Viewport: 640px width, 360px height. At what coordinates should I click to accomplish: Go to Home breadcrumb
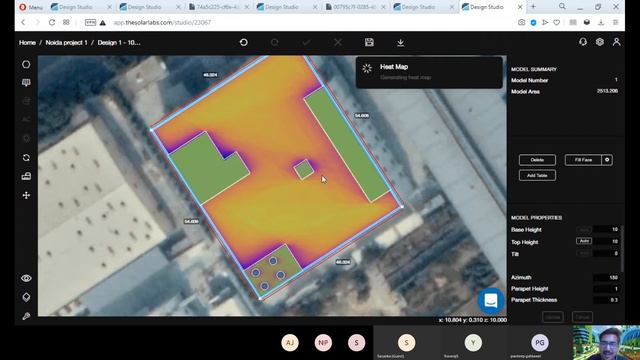point(27,42)
